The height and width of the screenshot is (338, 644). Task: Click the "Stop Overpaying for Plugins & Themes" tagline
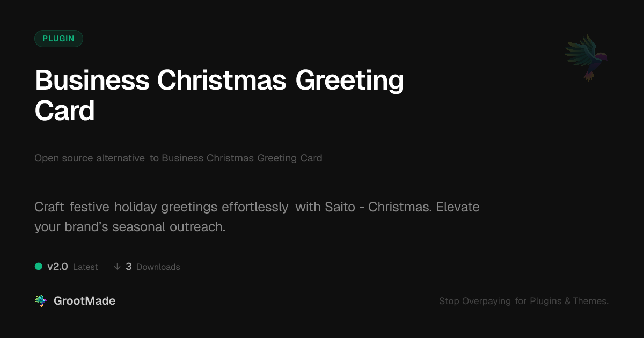523,301
